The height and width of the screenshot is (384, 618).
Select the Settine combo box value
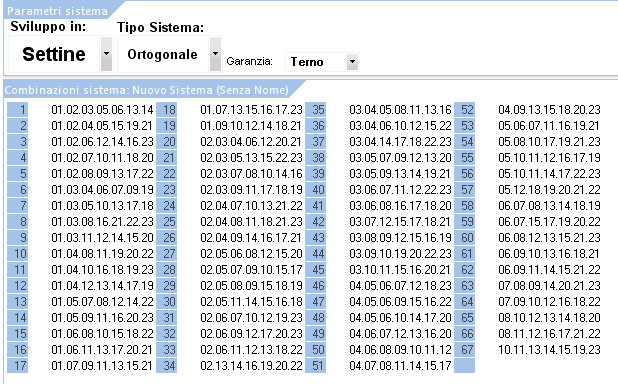(54, 54)
